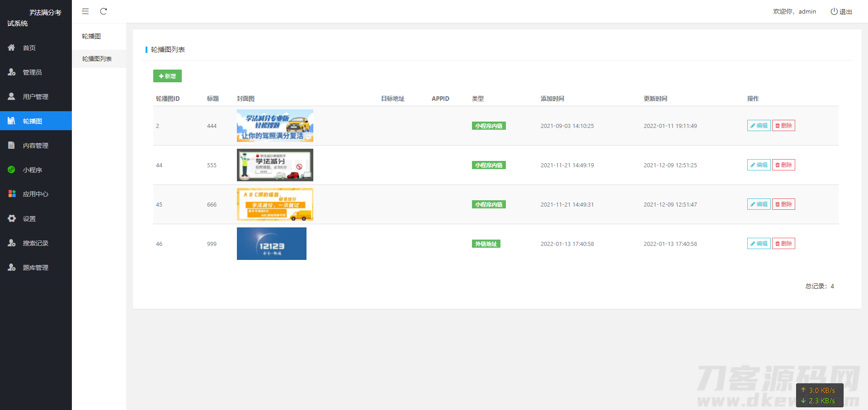Image resolution: width=868 pixels, height=410 pixels.
Task: Delete the carousel row with ID 44
Action: point(783,165)
